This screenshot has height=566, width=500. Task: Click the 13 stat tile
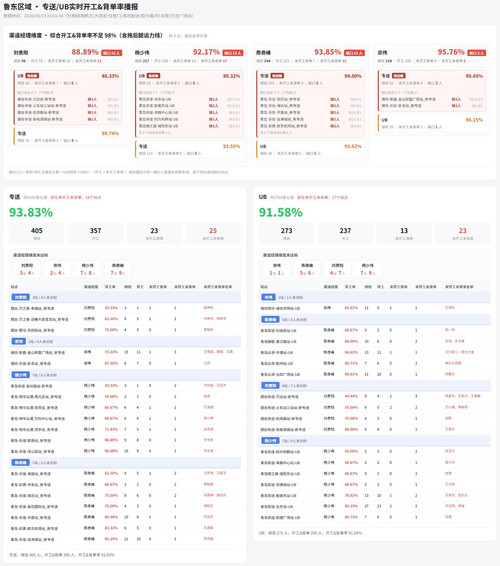click(404, 233)
